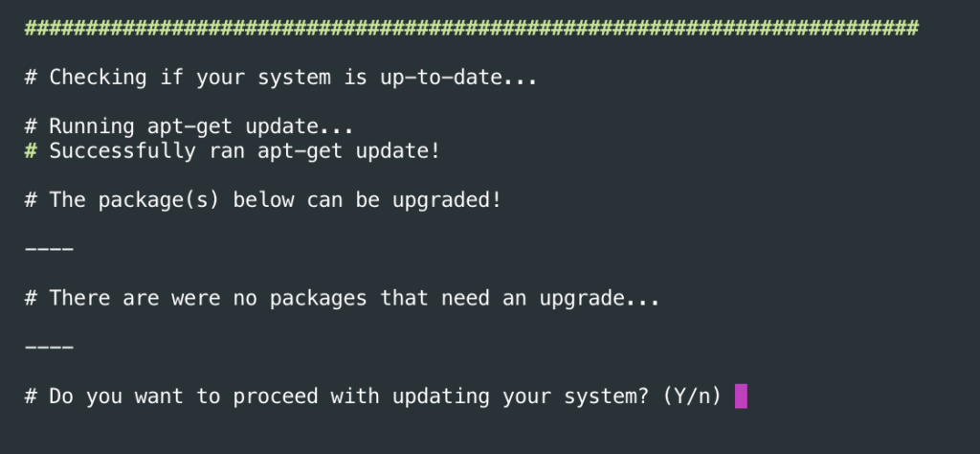Click the green hash border line at top
This screenshot has width=980, height=454.
[x=471, y=28]
